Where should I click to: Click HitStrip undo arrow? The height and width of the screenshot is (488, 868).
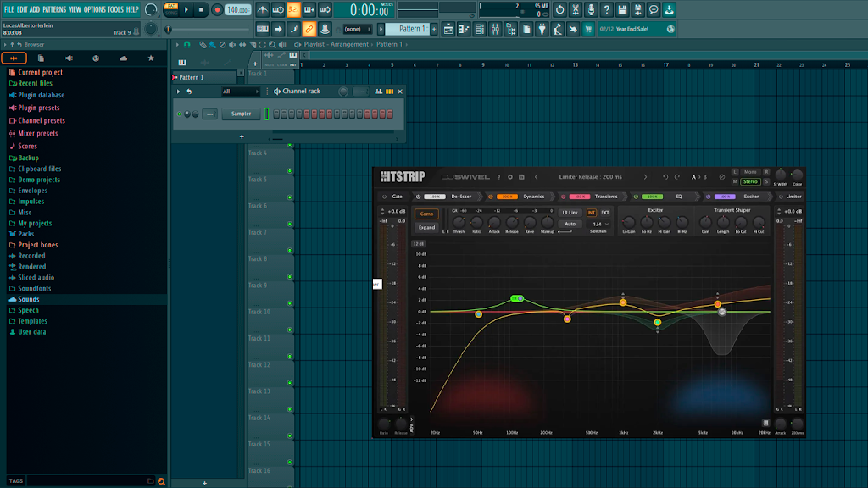[665, 177]
